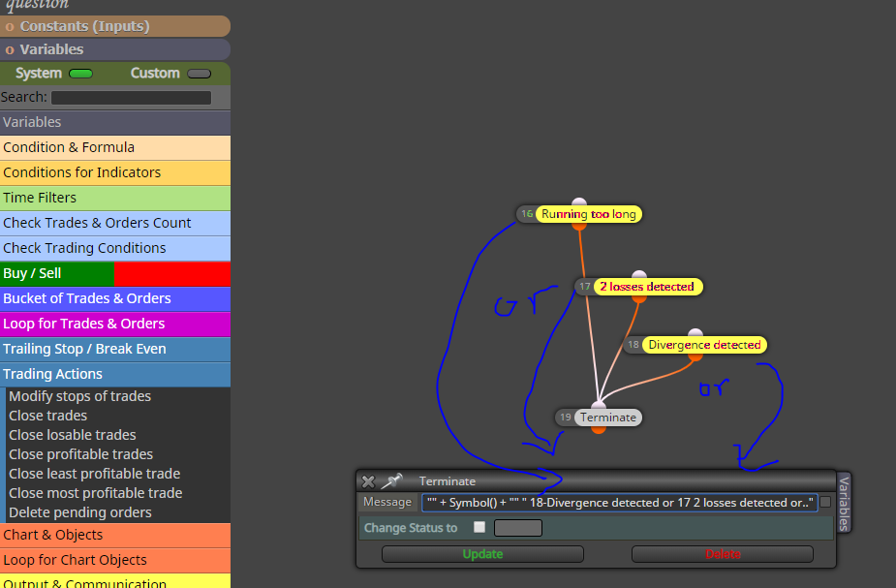Image resolution: width=896 pixels, height=588 pixels.
Task: Click orange output connector of Terminate block
Action: [599, 430]
